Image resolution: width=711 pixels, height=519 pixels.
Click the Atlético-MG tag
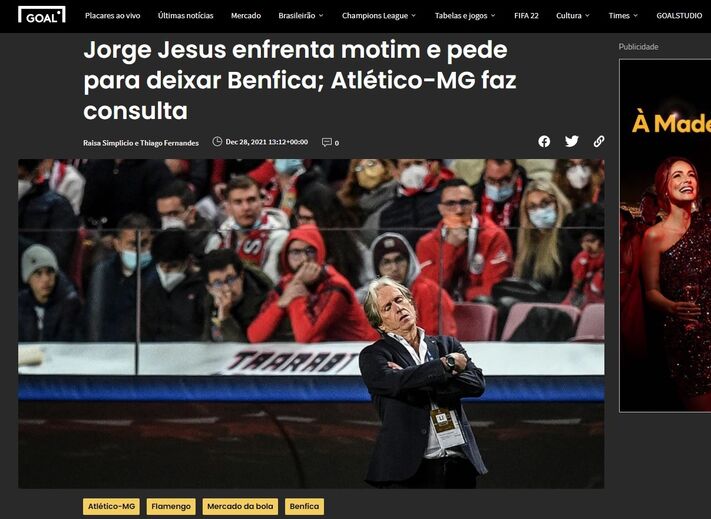tap(112, 506)
